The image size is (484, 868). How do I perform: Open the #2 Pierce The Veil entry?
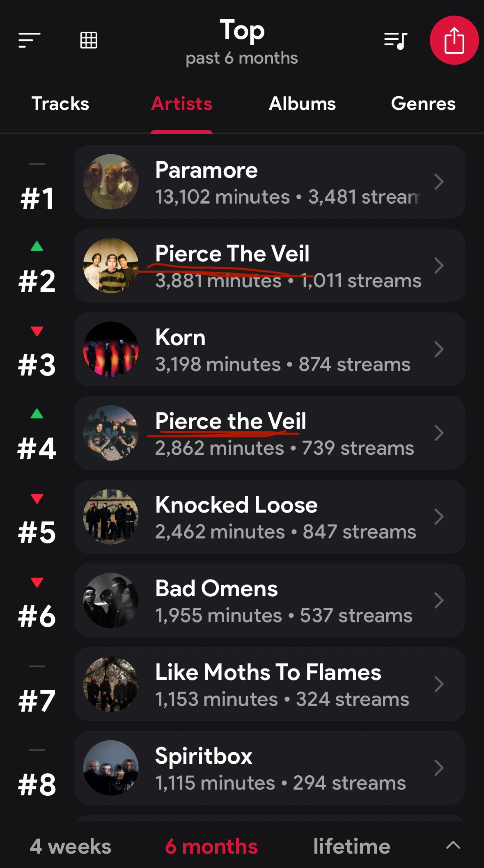[269, 266]
